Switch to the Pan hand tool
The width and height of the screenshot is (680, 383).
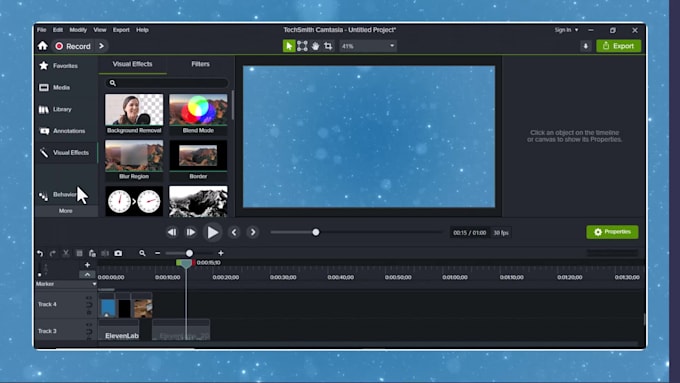pos(315,46)
